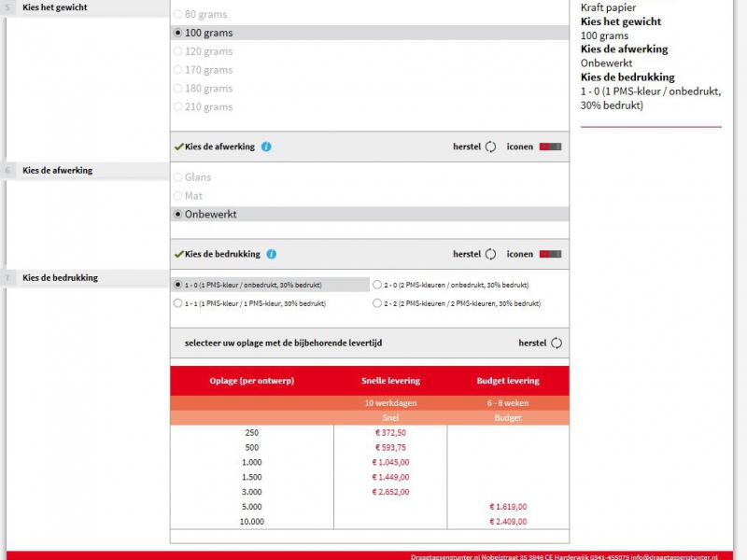Choose the 2 - 2 PMS-kleuren print option
747x560 pixels.
point(377,303)
